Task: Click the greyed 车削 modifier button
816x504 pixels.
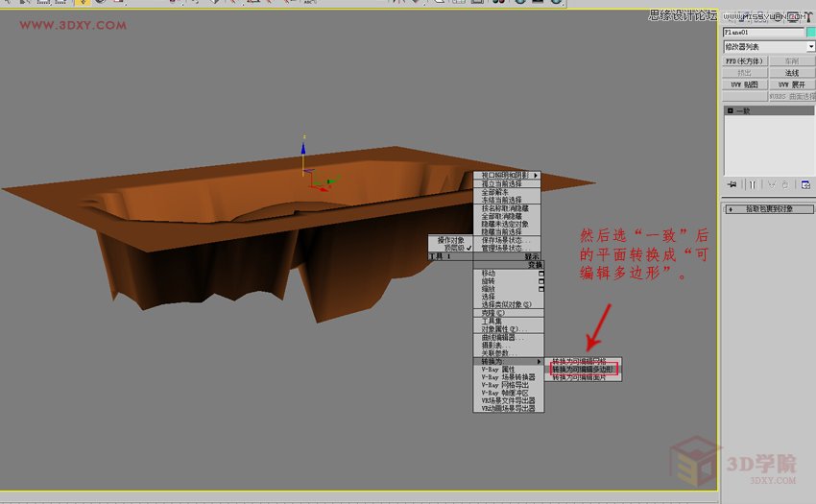Action: 792,60
